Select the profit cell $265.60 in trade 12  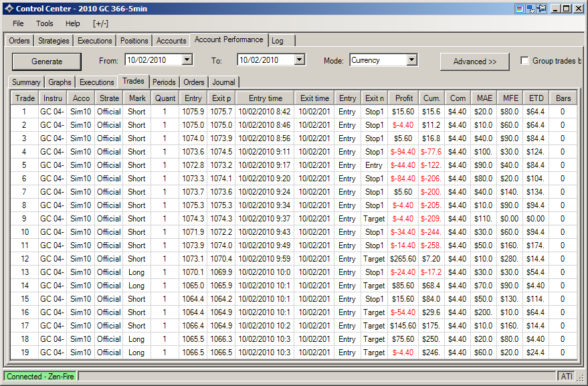[403, 258]
